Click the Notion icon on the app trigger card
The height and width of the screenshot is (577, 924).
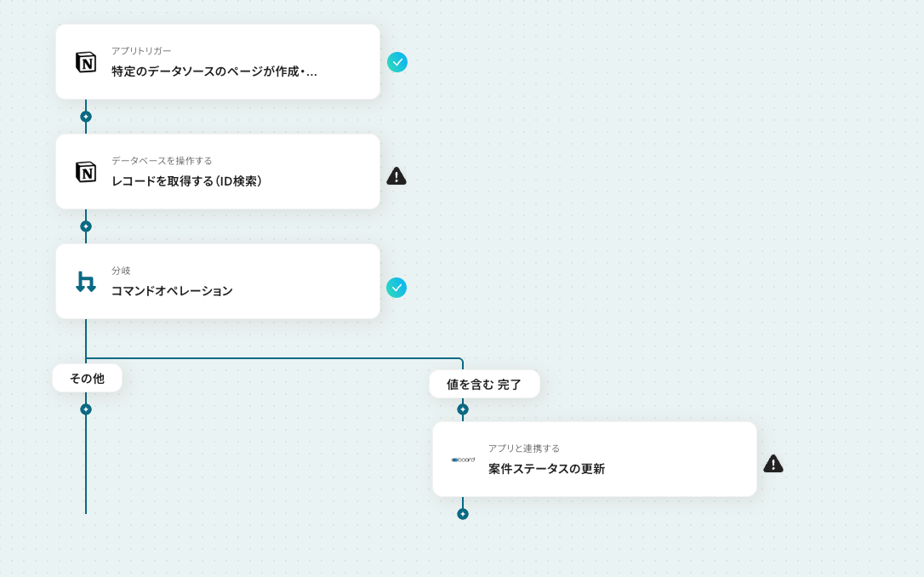click(x=86, y=62)
